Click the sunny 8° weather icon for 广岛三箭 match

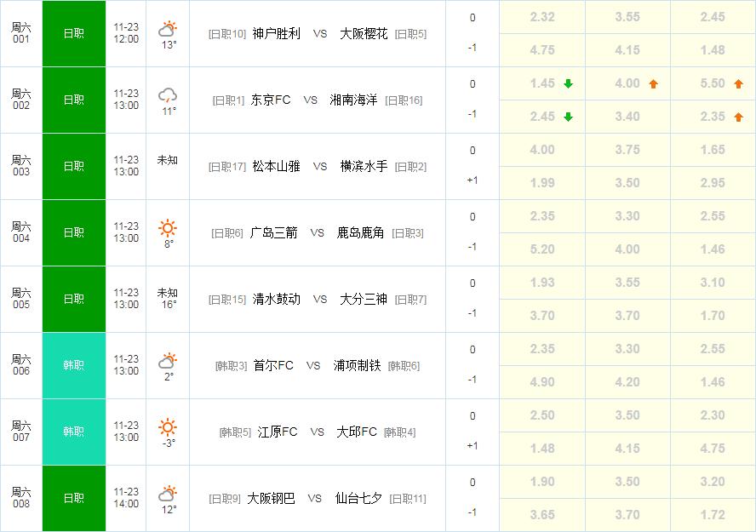point(167,228)
